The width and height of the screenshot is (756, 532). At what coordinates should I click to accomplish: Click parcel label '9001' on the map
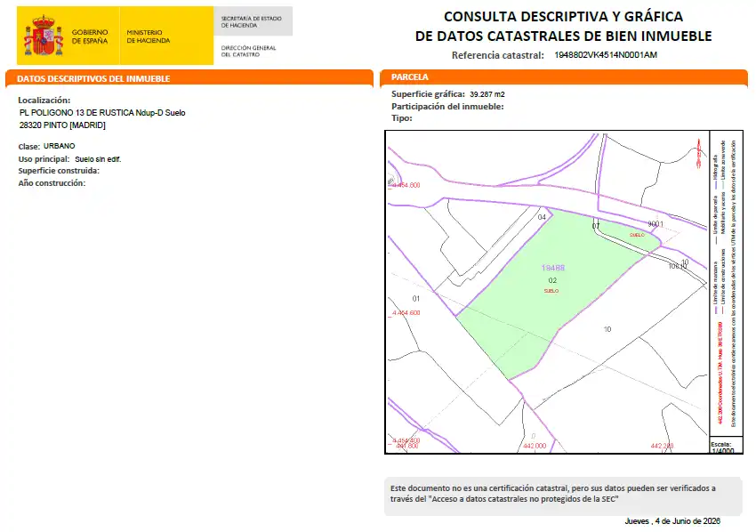point(655,224)
